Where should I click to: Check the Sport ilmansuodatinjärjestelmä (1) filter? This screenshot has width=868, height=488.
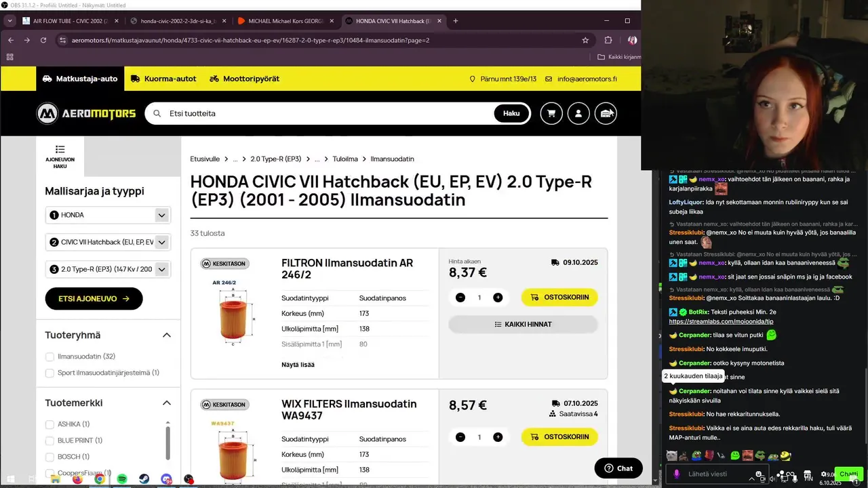point(50,373)
